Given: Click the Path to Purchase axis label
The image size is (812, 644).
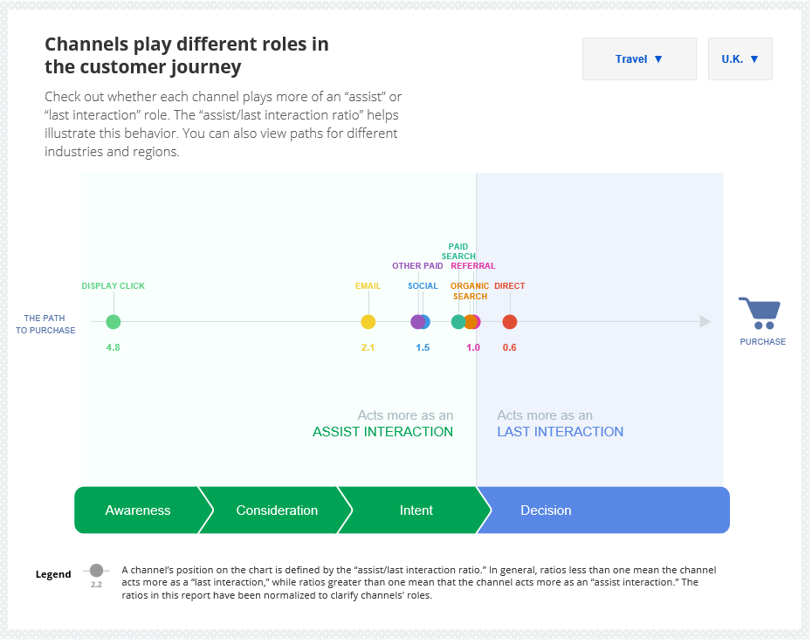Looking at the screenshot, I should pyautogui.click(x=45, y=325).
